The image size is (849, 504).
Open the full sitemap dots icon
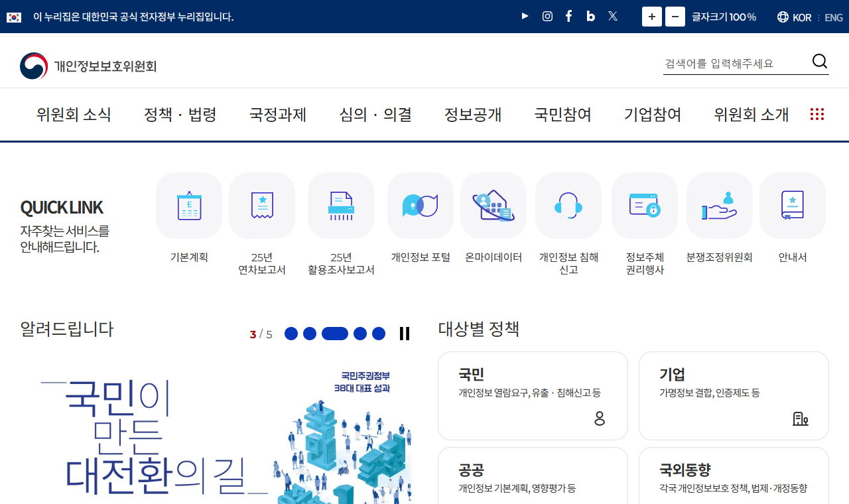[x=817, y=114]
